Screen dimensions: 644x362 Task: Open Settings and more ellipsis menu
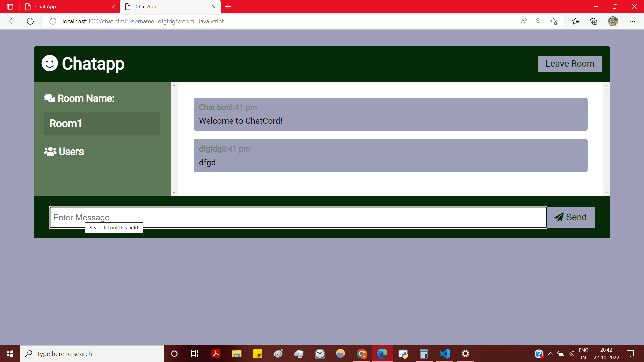click(x=632, y=21)
